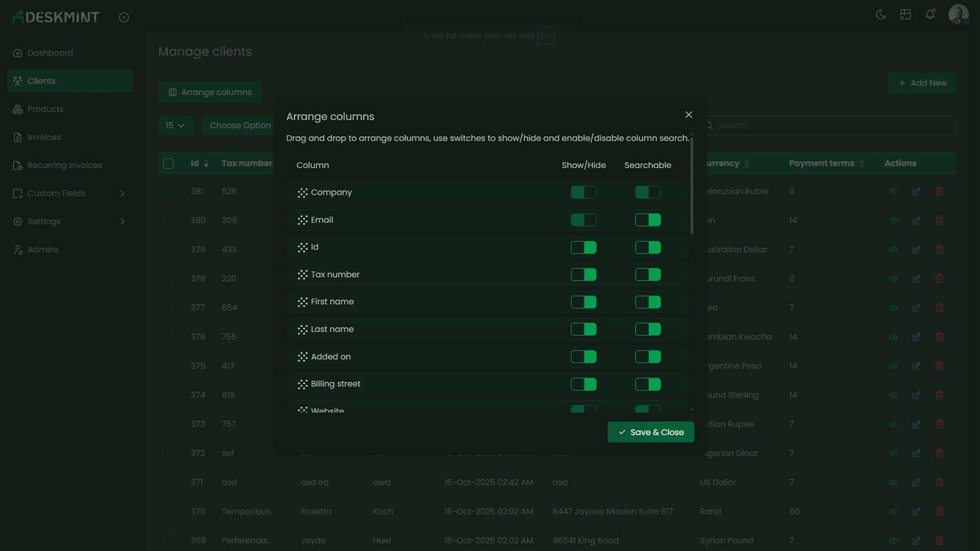Turn off the Searchable switch for Email

point(648,220)
